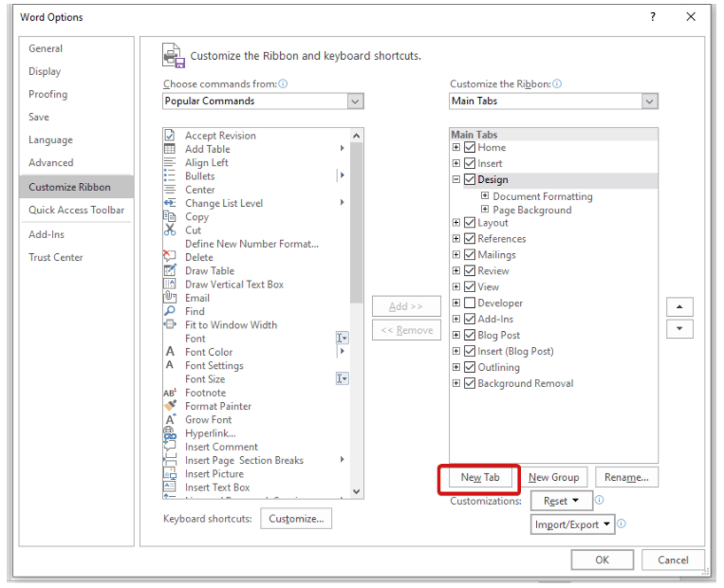Expand the Page Background group
Image resolution: width=724 pixels, height=588 pixels.
(x=485, y=209)
